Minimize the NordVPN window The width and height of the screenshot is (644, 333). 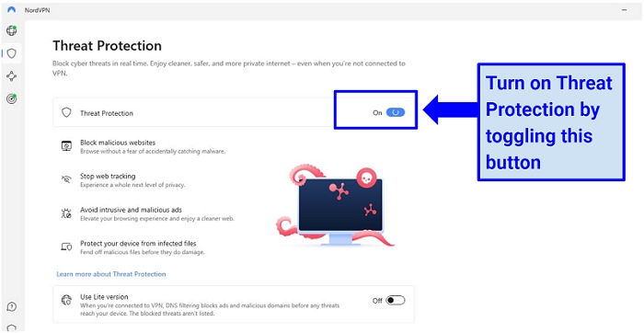click(x=625, y=10)
